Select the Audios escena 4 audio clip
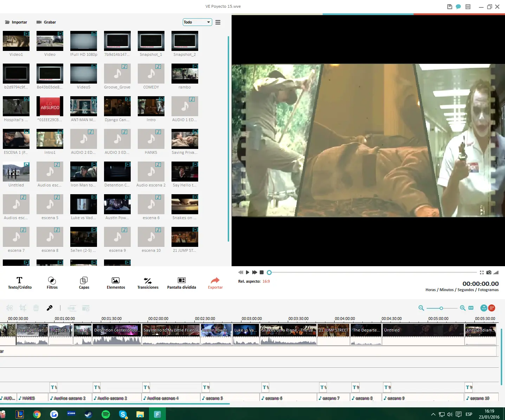 coord(171,398)
